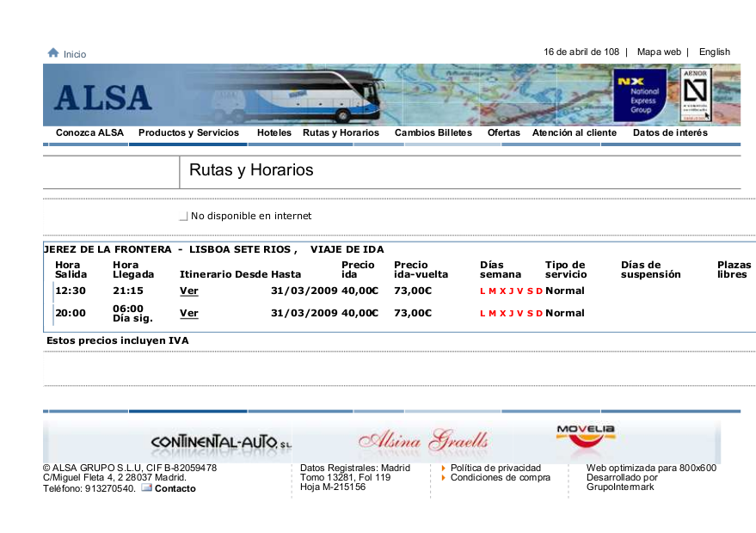Click the home icon beside Inicio
This screenshot has height=533, width=756.
(x=53, y=52)
